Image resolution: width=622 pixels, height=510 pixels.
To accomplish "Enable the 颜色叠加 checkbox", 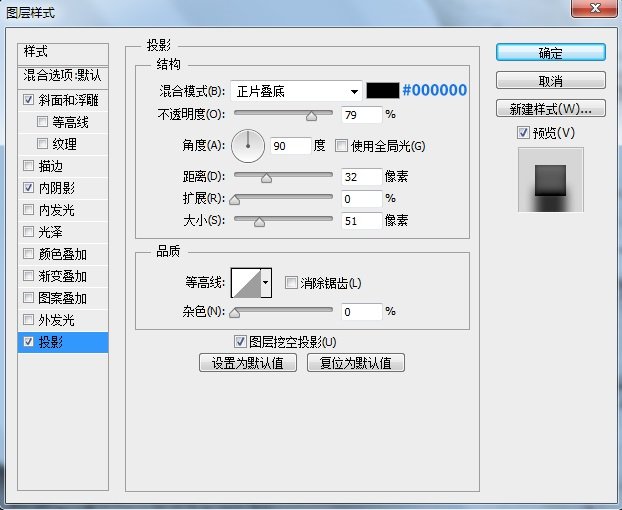I will (29, 253).
